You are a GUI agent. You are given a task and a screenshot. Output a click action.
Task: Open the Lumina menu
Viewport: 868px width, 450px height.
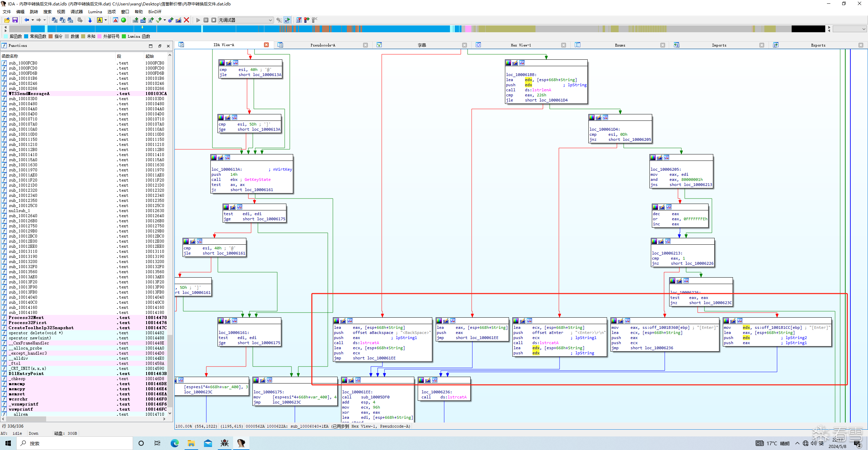coord(95,12)
